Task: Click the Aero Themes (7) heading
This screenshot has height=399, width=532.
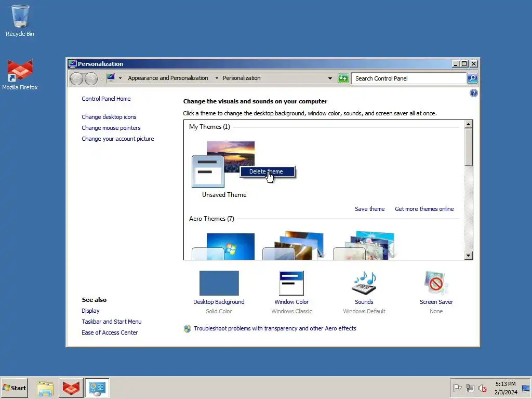Action: [x=211, y=219]
